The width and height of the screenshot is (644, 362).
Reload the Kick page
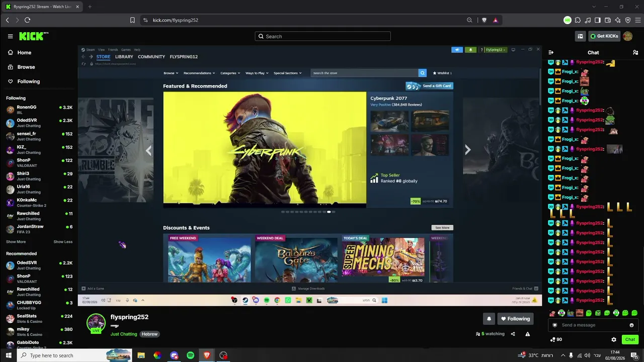click(x=27, y=20)
